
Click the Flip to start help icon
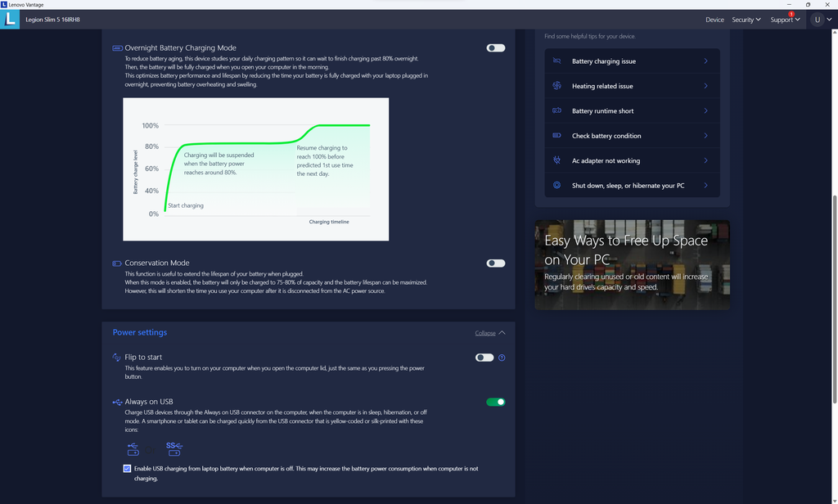tap(502, 358)
